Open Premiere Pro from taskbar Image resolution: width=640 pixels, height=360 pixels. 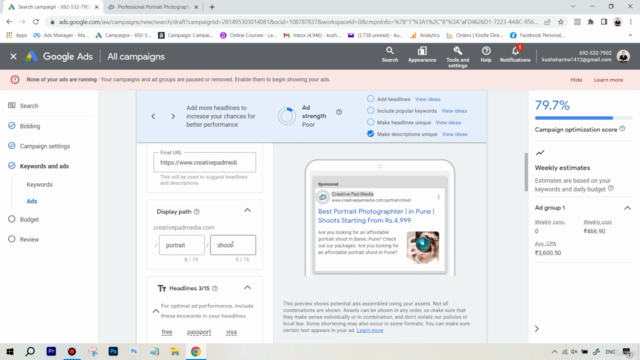click(x=51, y=351)
